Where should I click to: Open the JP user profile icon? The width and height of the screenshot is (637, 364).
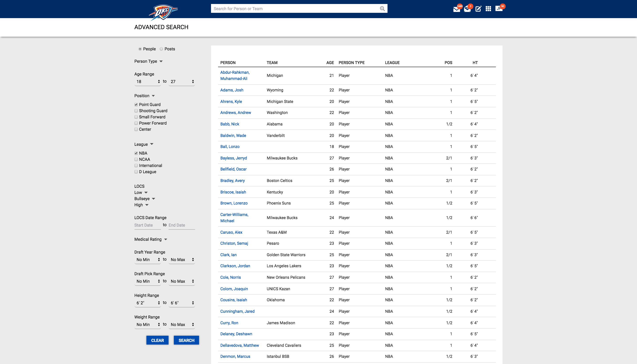coord(499,8)
